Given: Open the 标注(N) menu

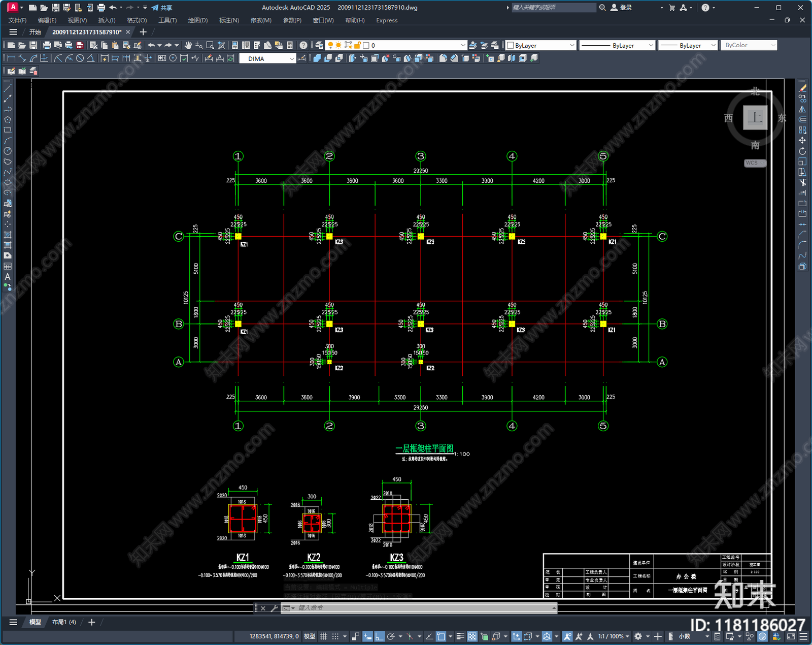Looking at the screenshot, I should pyautogui.click(x=229, y=20).
